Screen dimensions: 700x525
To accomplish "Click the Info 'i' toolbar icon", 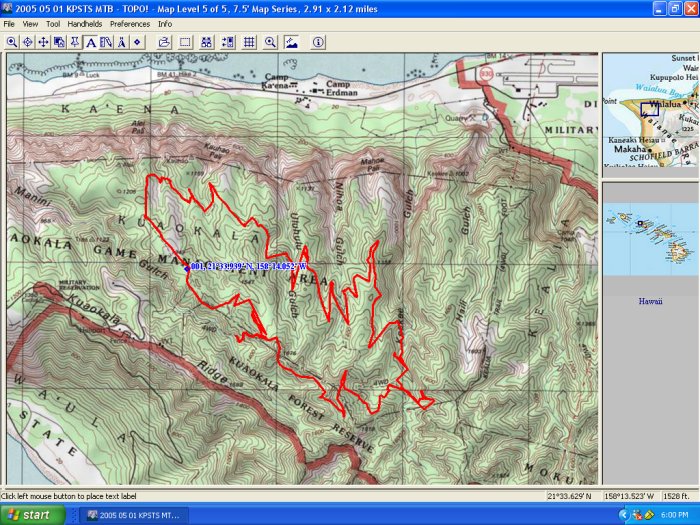I will 318,42.
